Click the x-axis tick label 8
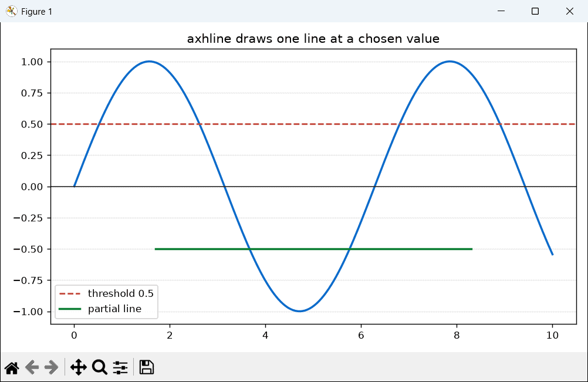The width and height of the screenshot is (588, 382). pos(457,336)
